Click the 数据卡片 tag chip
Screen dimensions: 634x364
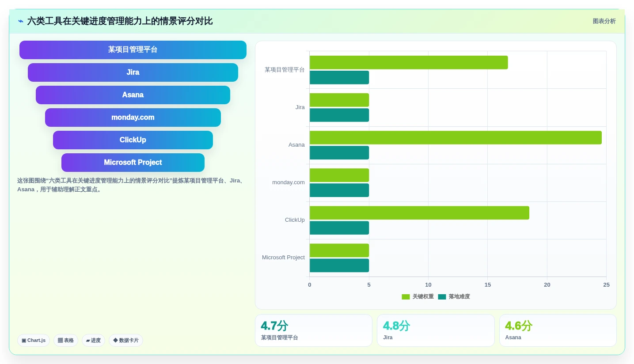[x=126, y=341]
